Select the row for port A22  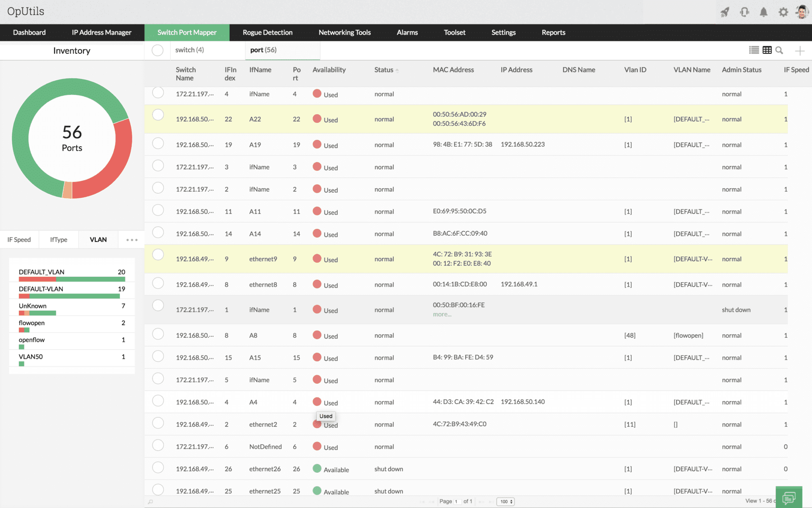click(x=158, y=115)
